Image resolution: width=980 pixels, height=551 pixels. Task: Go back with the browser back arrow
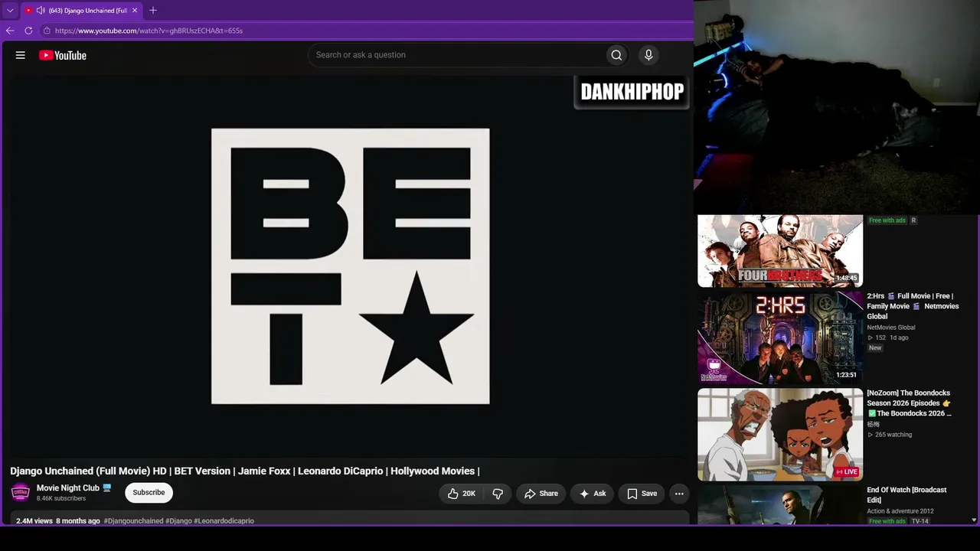(10, 31)
